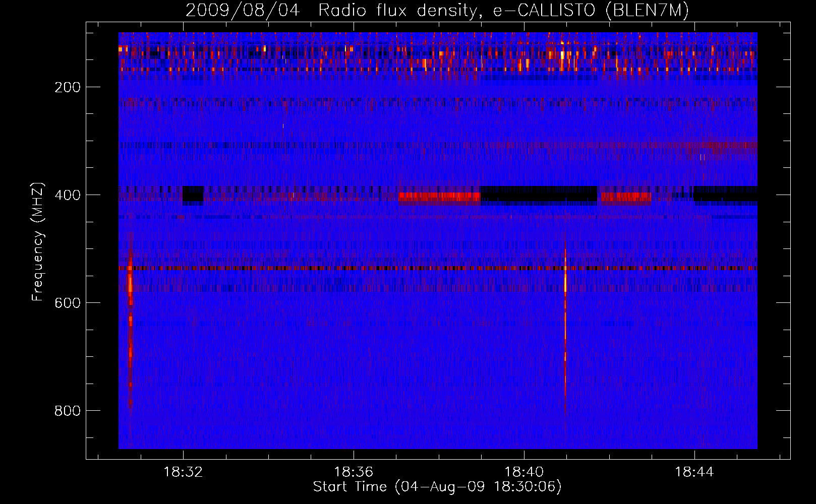Click the 18:32 time tick label
Viewport: 816px width, 504px height.
pyautogui.click(x=183, y=472)
